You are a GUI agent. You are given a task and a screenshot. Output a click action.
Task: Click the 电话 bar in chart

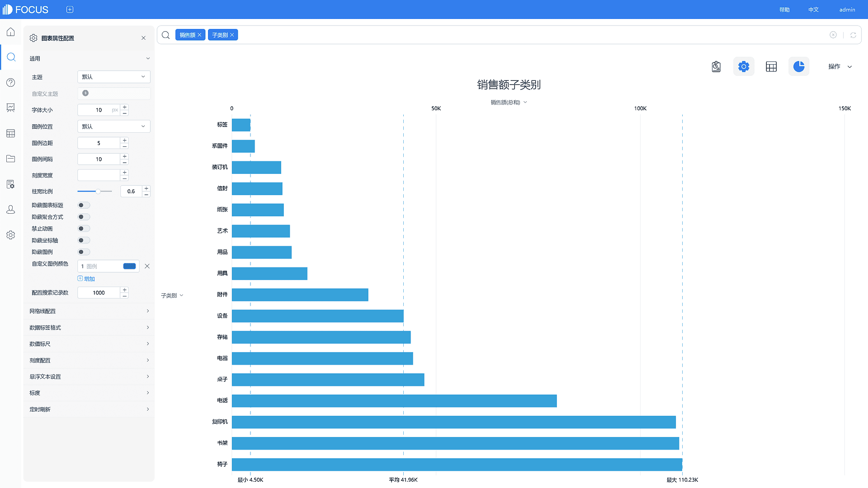[x=394, y=401]
